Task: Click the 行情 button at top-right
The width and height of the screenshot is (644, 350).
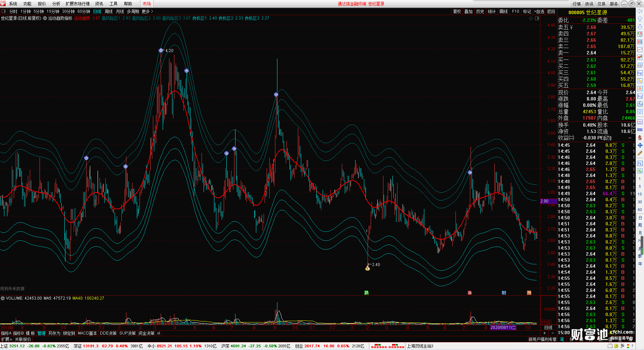Action: tap(577, 4)
